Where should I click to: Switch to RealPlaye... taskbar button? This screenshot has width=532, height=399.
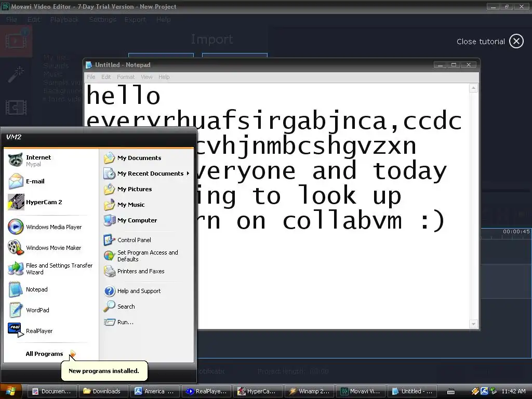[x=206, y=391]
